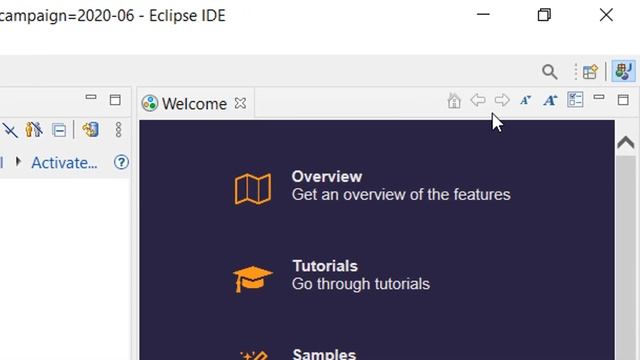Click the crossed-lines icon in left toolbar
The height and width of the screenshot is (360, 640).
tap(10, 131)
